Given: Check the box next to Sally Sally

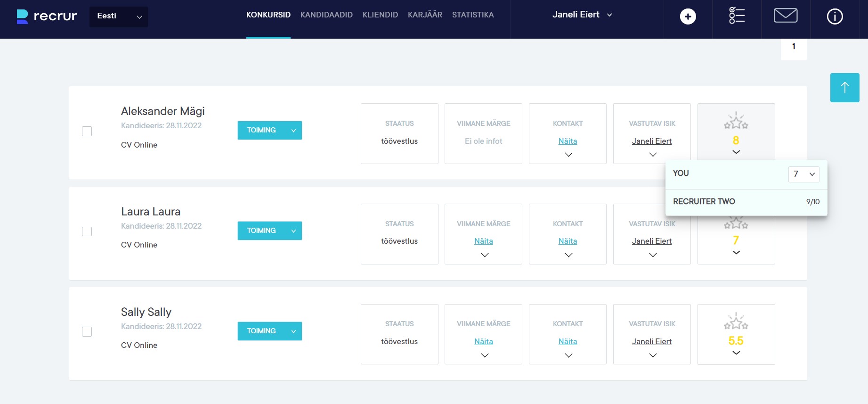Looking at the screenshot, I should pyautogui.click(x=87, y=332).
